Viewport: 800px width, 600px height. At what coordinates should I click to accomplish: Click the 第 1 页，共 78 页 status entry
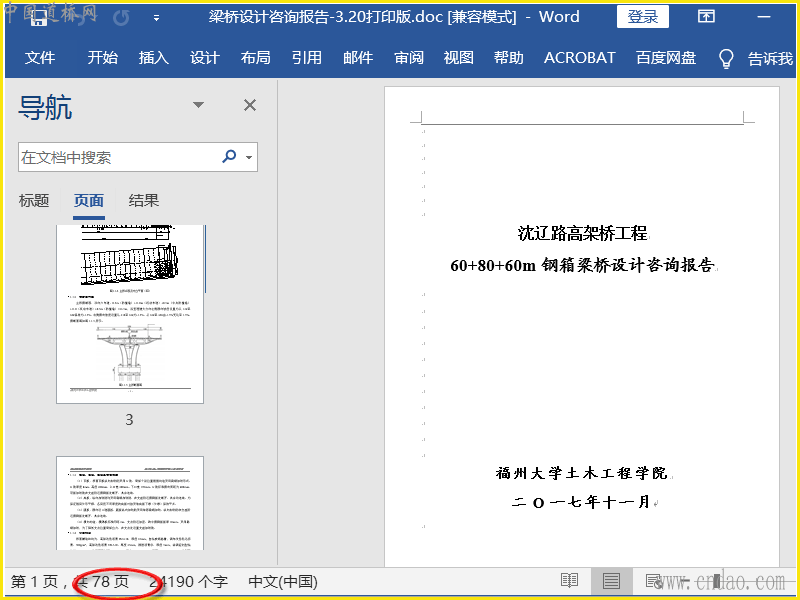click(70, 582)
